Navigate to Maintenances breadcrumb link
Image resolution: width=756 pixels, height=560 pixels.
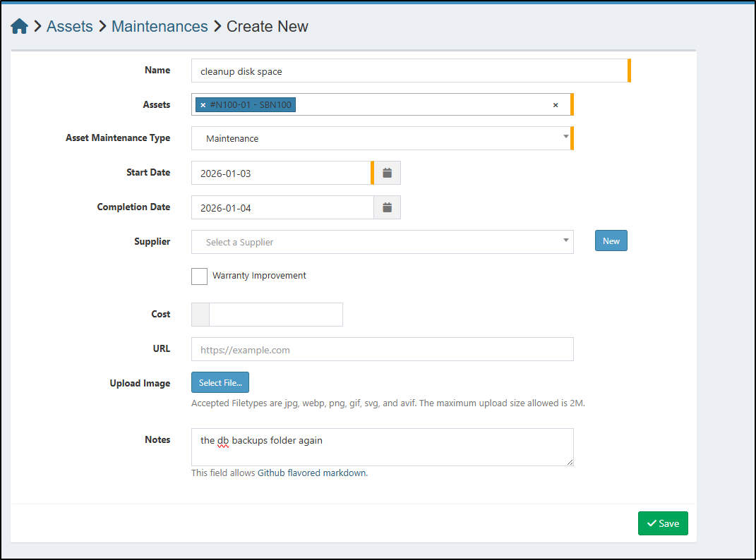[x=160, y=27]
